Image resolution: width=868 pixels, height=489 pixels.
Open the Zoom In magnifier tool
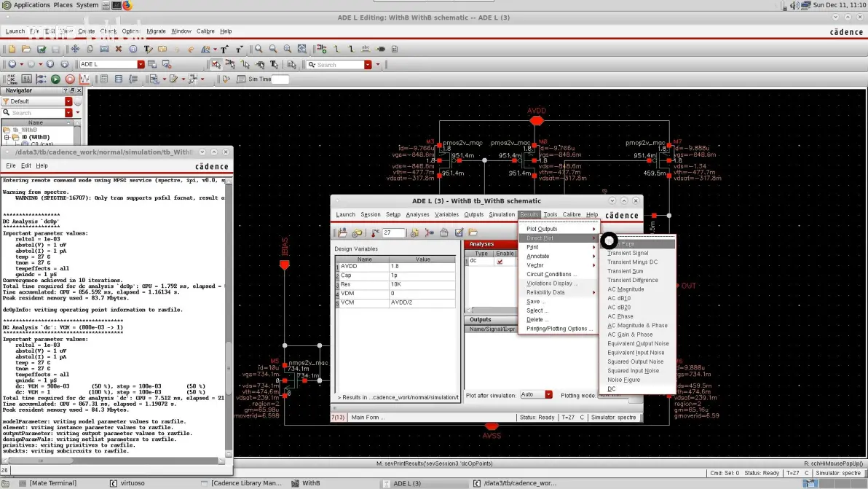pyautogui.click(x=259, y=50)
